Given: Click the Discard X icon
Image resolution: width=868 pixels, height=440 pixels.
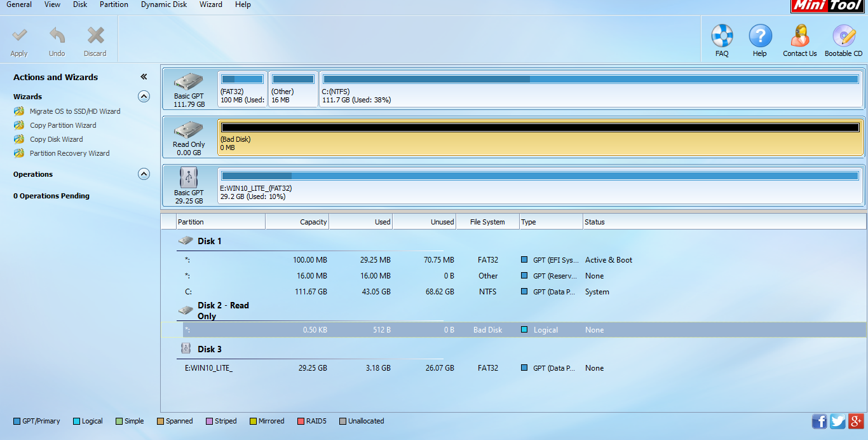Looking at the screenshot, I should [x=95, y=36].
